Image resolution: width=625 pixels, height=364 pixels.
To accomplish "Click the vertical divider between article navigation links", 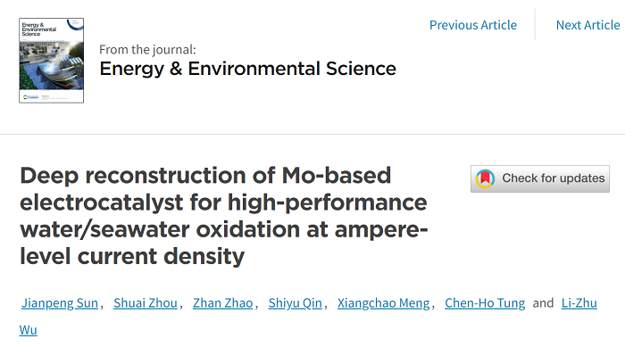I will 536,25.
